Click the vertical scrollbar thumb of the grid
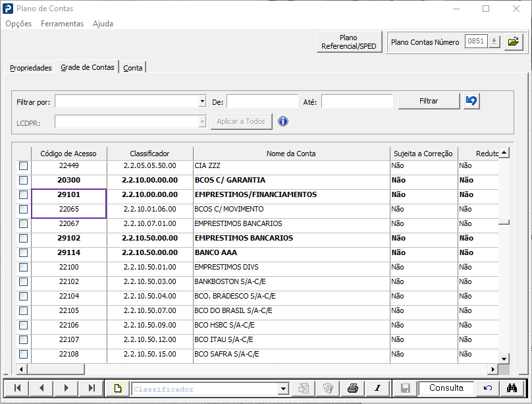The image size is (532, 404). (504, 222)
